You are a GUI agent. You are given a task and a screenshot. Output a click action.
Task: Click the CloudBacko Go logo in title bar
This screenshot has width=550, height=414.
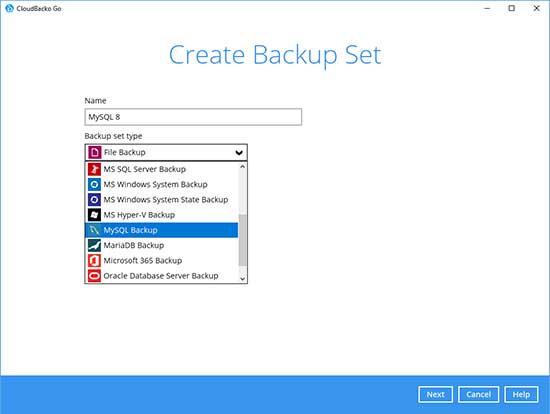coord(9,8)
